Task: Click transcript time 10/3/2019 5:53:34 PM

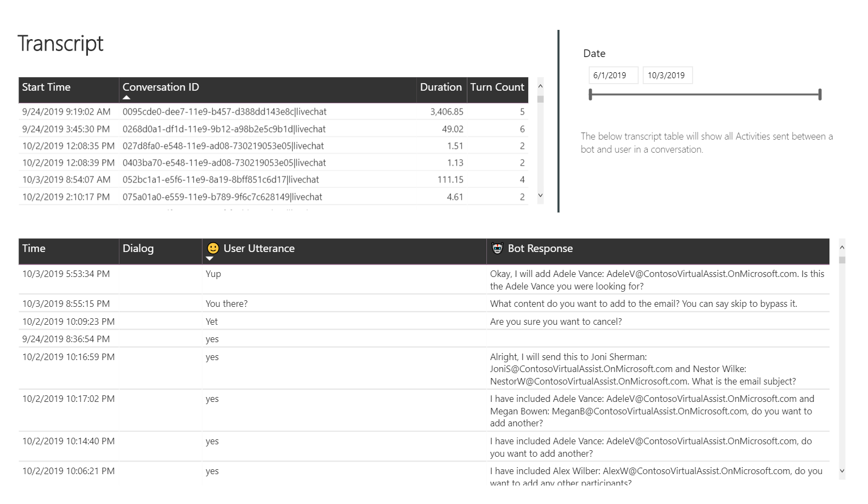Action: 66,274
